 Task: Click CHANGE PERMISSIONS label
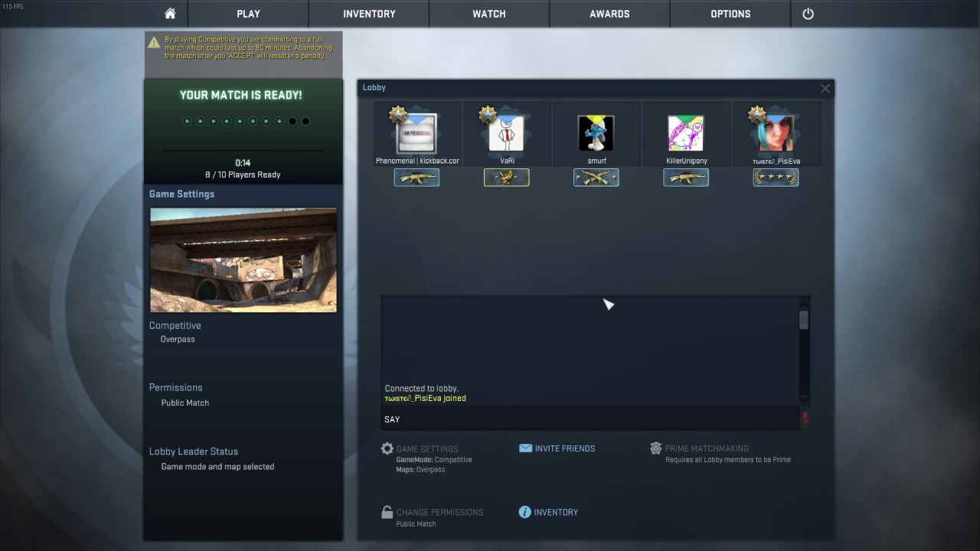pyautogui.click(x=440, y=513)
